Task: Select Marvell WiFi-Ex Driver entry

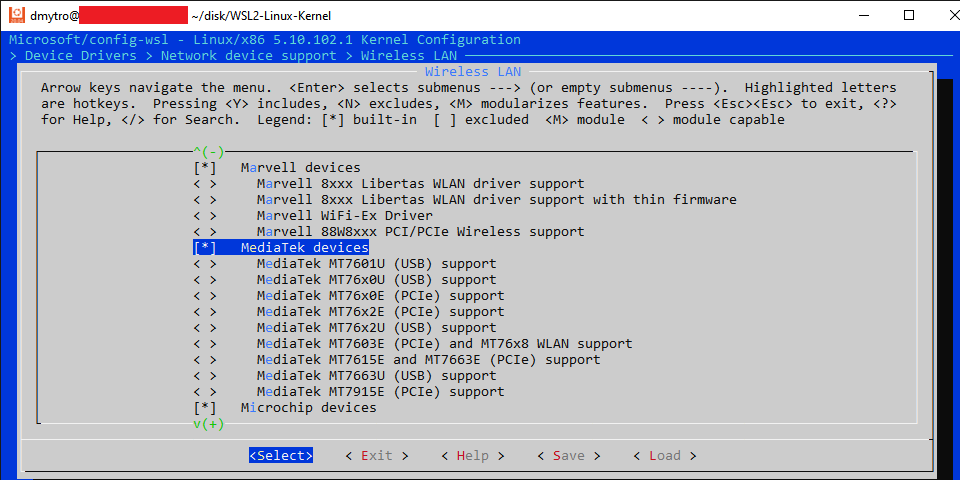Action: tap(344, 216)
